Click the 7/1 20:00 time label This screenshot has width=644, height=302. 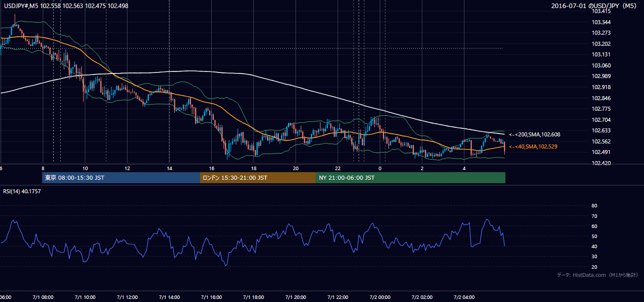pos(296,297)
